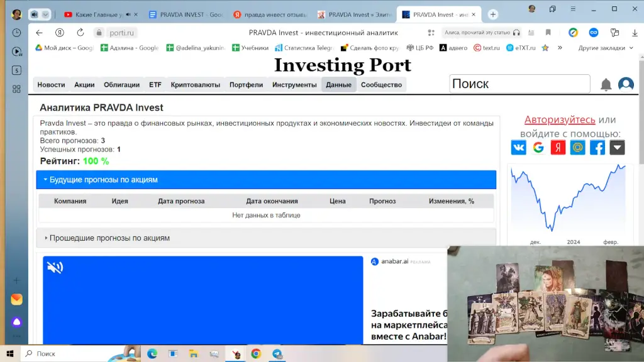Open the mail icon in sidebar
Image resolution: width=644 pixels, height=362 pixels.
(16, 299)
